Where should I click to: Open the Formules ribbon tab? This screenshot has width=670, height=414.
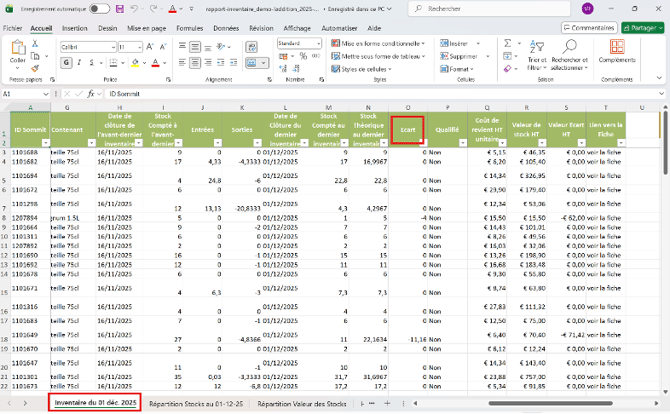[x=189, y=28]
